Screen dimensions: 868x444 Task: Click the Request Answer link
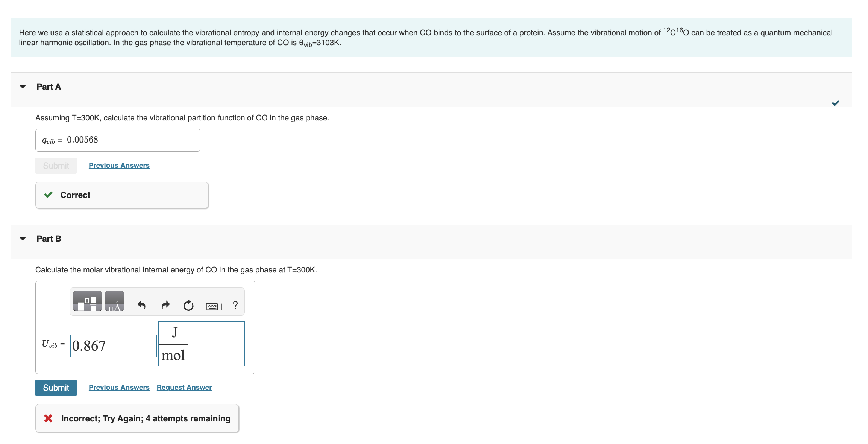click(x=183, y=387)
